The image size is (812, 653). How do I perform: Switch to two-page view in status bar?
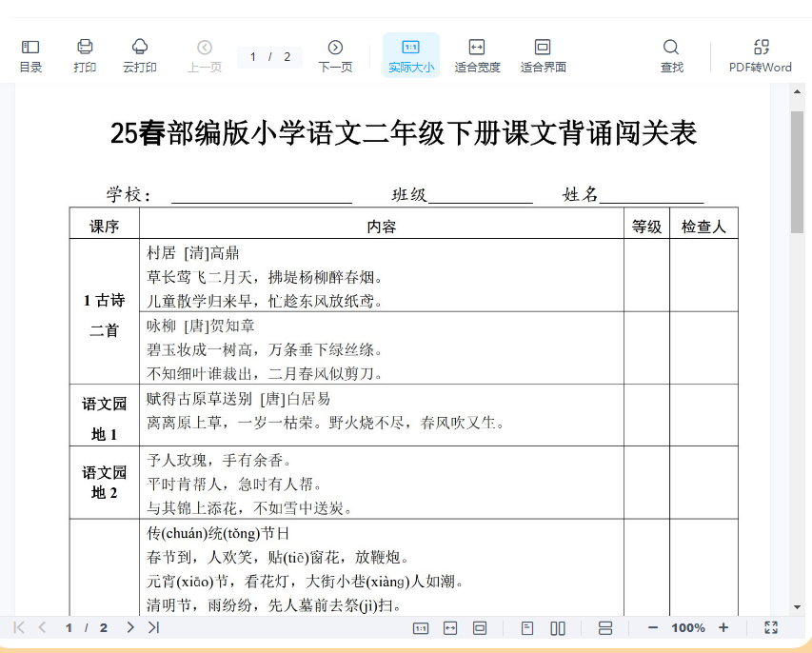(x=558, y=627)
